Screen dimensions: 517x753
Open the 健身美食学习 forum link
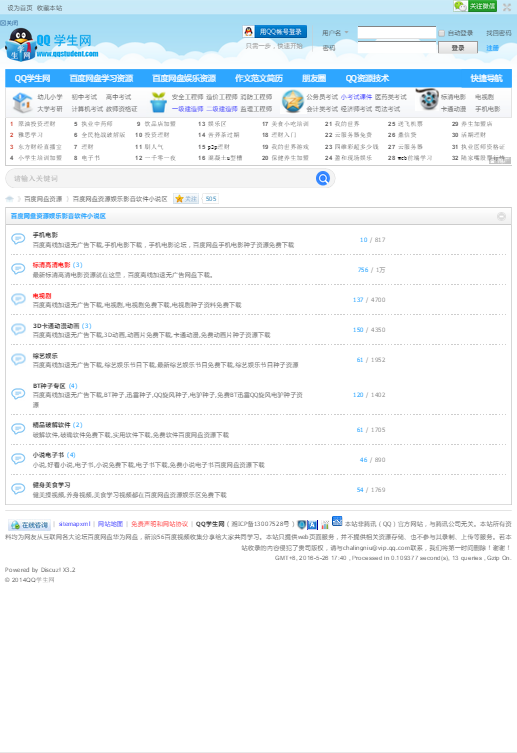51,485
